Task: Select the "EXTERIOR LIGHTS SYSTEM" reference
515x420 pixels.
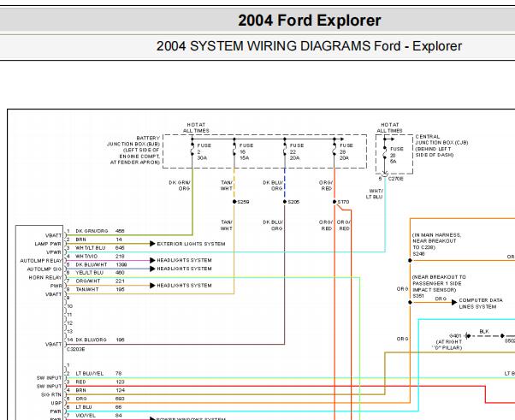Action: (191, 244)
